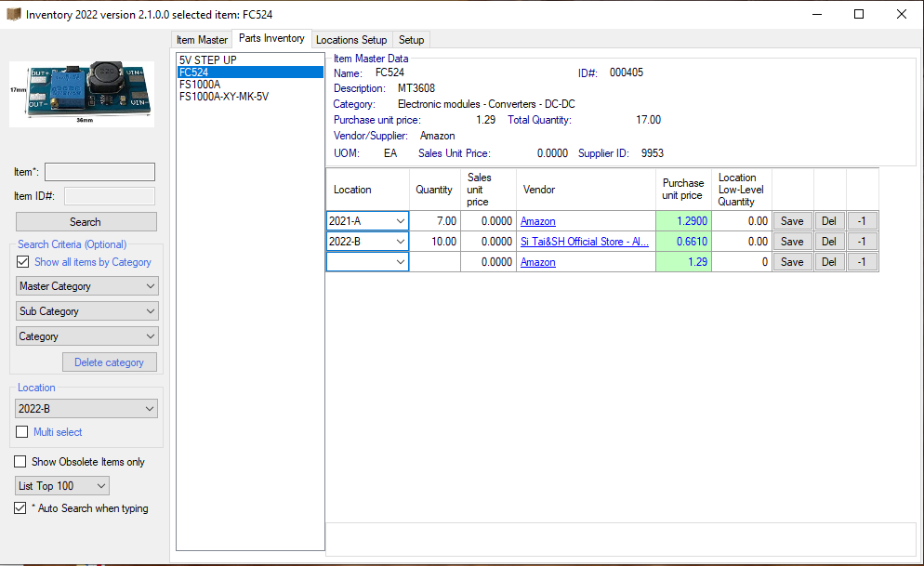924x566 pixels.
Task: Select FS1000A in the parts list
Action: (x=200, y=85)
